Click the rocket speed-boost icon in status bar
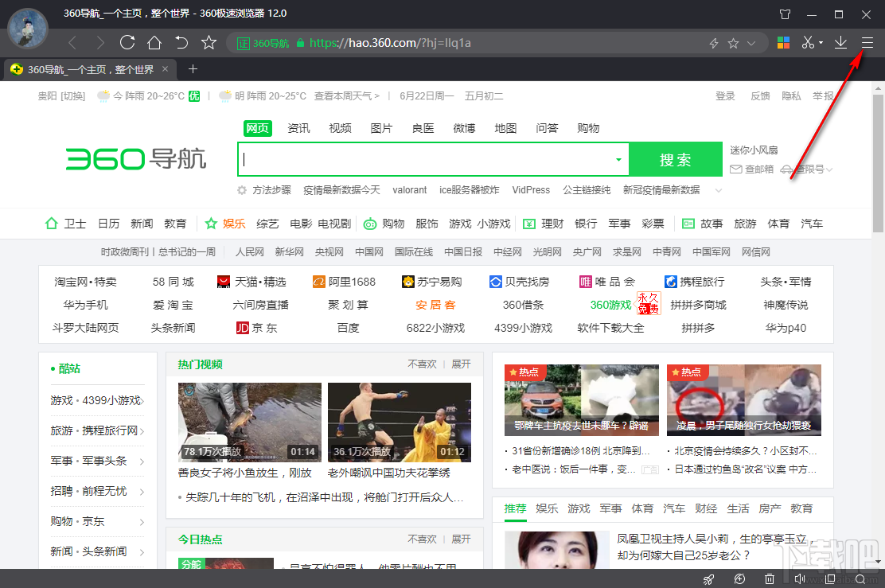This screenshot has height=588, width=885. pos(708,578)
